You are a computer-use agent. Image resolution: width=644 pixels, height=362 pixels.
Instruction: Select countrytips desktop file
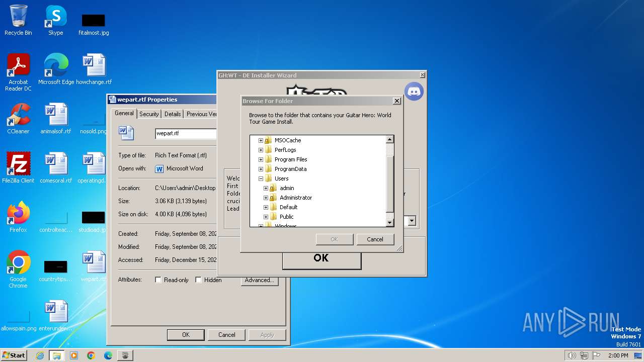point(55,271)
